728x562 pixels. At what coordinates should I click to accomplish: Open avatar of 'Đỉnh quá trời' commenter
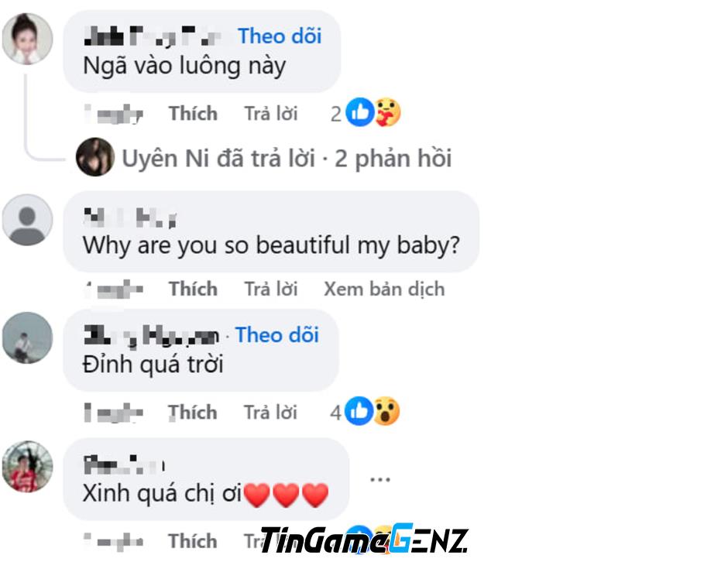coord(27,338)
